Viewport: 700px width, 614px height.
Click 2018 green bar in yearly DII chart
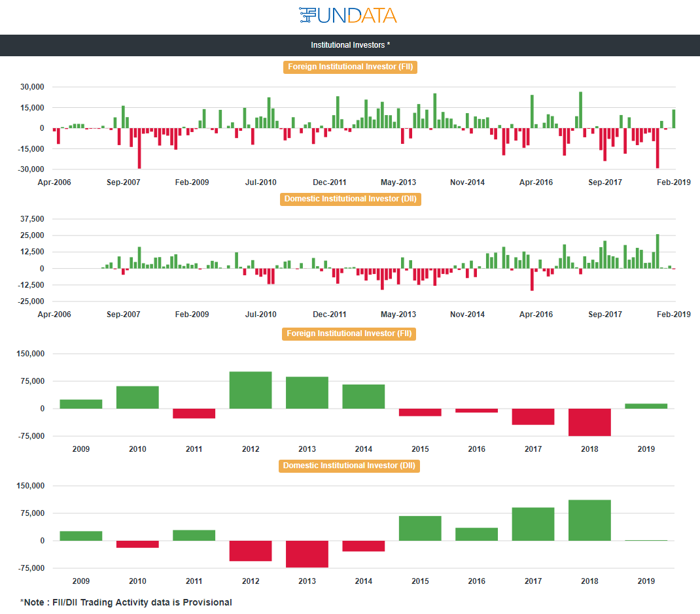point(589,520)
